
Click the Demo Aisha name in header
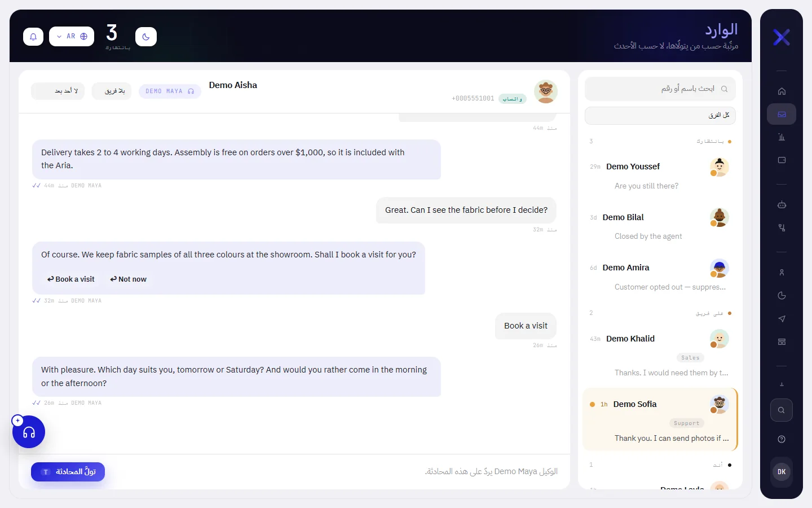pyautogui.click(x=233, y=85)
